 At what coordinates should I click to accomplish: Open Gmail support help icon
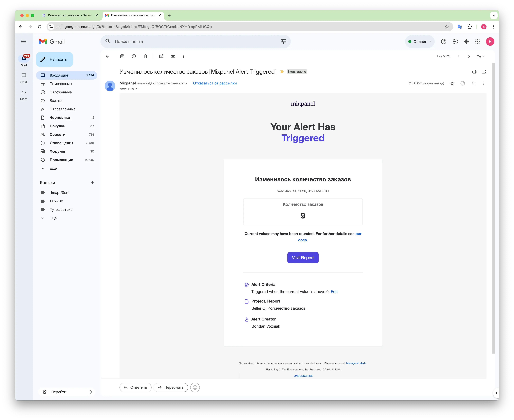444,42
